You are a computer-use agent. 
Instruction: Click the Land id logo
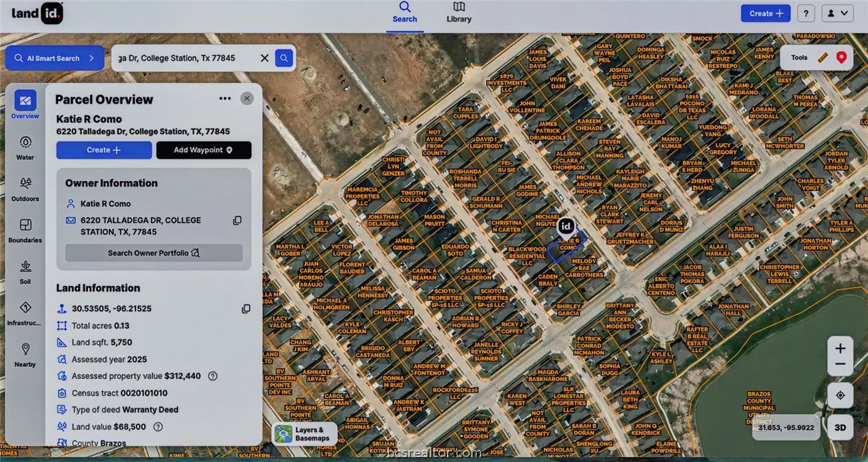tap(37, 13)
